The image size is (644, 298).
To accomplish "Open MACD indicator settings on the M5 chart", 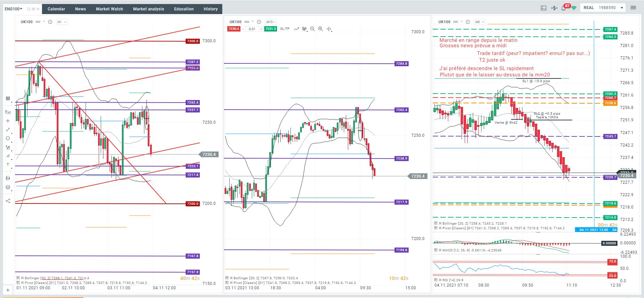I will click(x=436, y=250).
